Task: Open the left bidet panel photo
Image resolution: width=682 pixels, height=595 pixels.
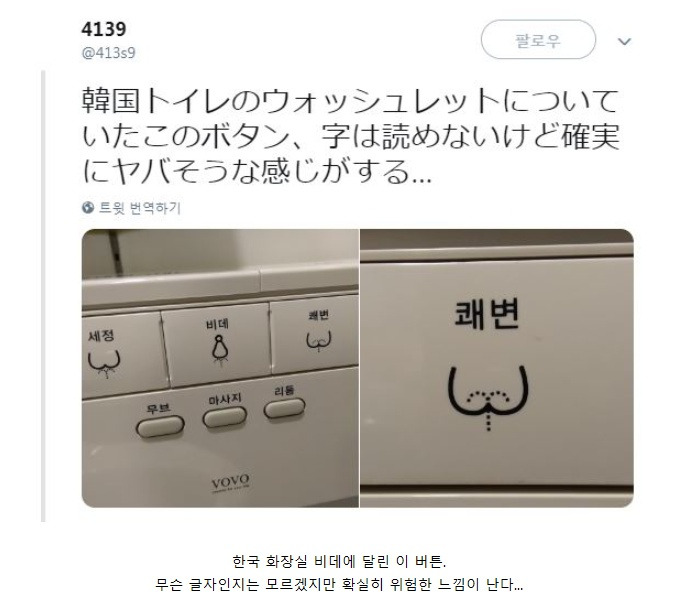Action: coord(220,368)
